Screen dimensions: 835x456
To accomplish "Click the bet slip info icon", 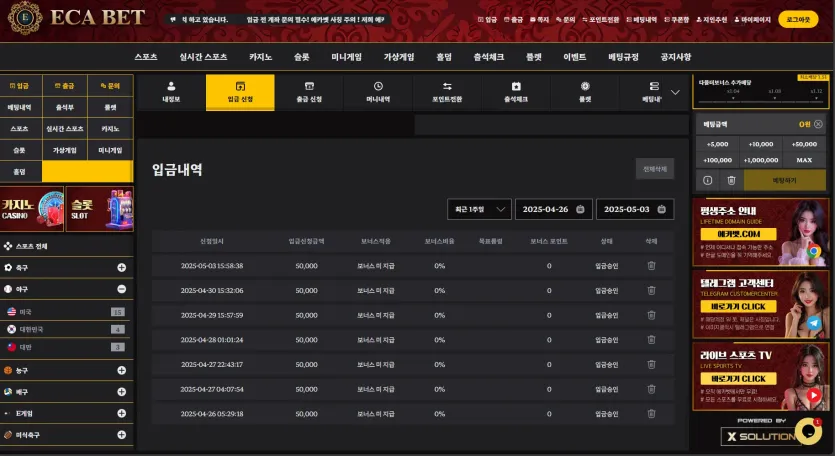I will click(x=707, y=181).
